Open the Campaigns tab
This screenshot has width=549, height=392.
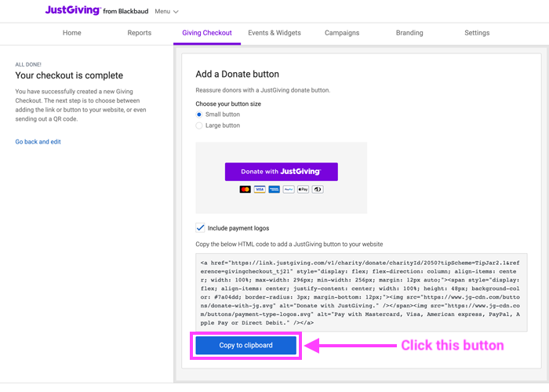(x=342, y=33)
